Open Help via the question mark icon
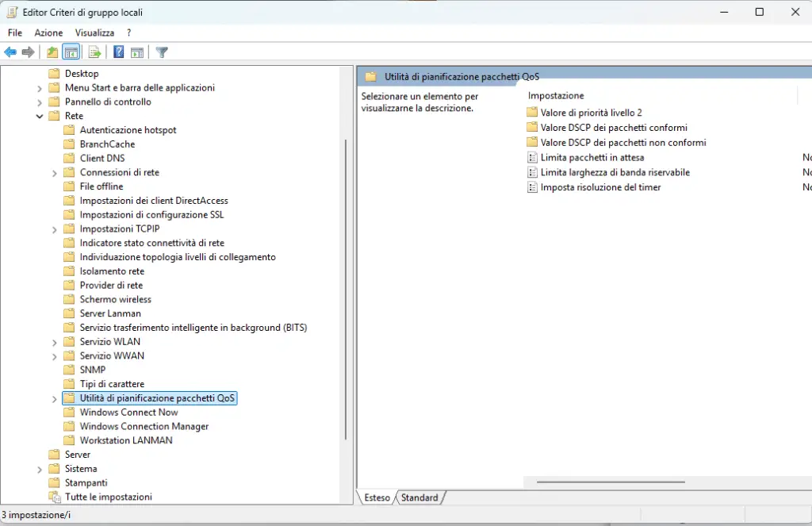The height and width of the screenshot is (526, 812). [118, 52]
